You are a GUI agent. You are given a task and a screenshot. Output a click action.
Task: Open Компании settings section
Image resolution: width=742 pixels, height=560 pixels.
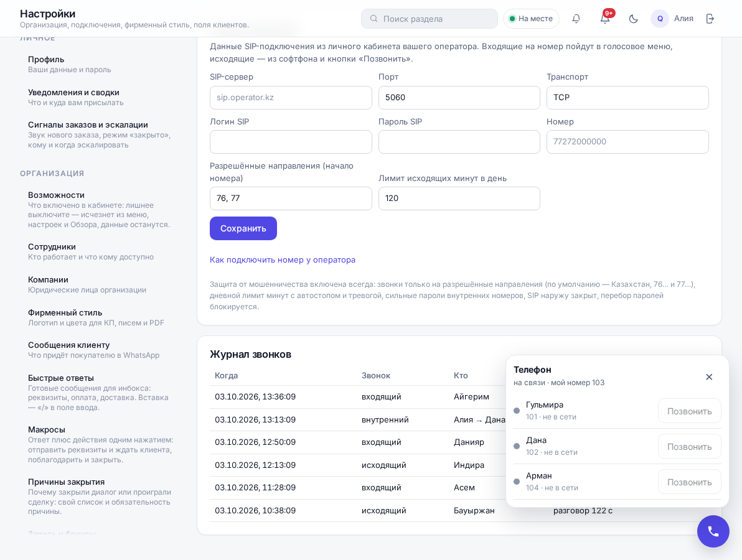coord(99,284)
